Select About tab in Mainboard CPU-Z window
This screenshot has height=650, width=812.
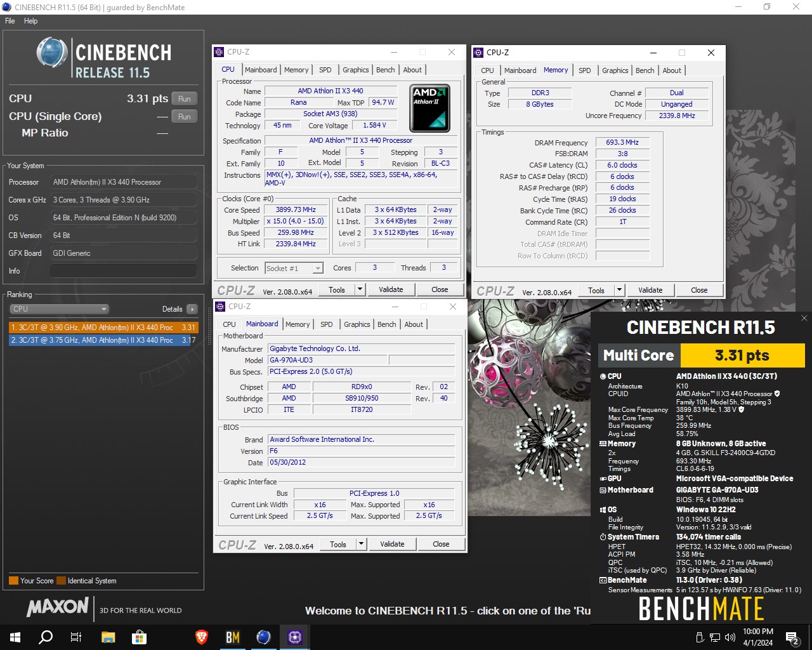coord(414,324)
